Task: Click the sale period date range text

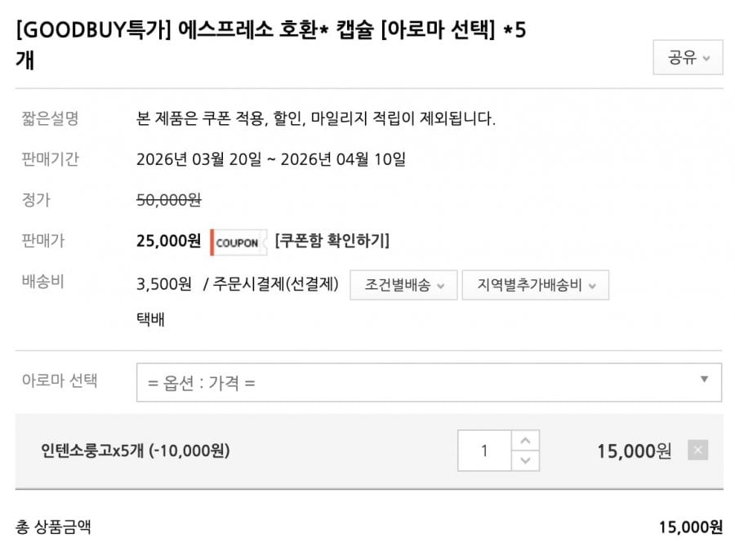Action: (x=270, y=159)
